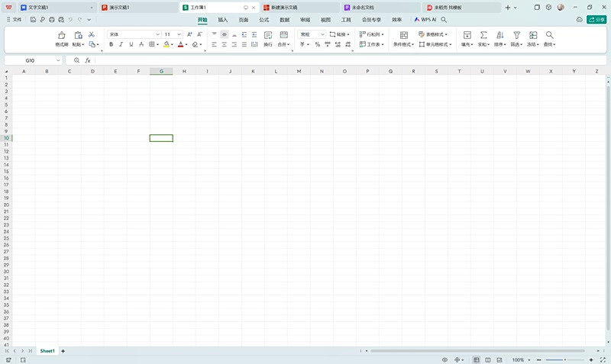Click the AutoSum (求和) sigma icon

pyautogui.click(x=483, y=35)
